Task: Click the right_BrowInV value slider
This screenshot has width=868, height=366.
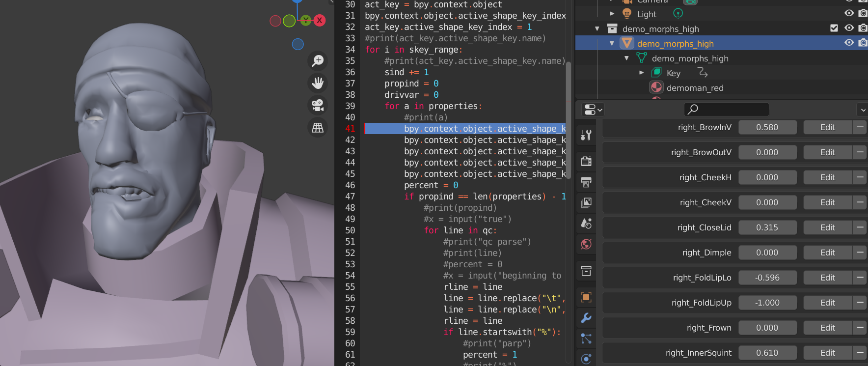Action: point(768,127)
